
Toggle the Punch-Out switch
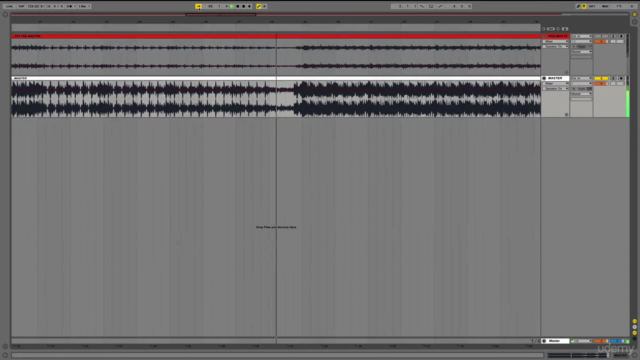pos(440,7)
